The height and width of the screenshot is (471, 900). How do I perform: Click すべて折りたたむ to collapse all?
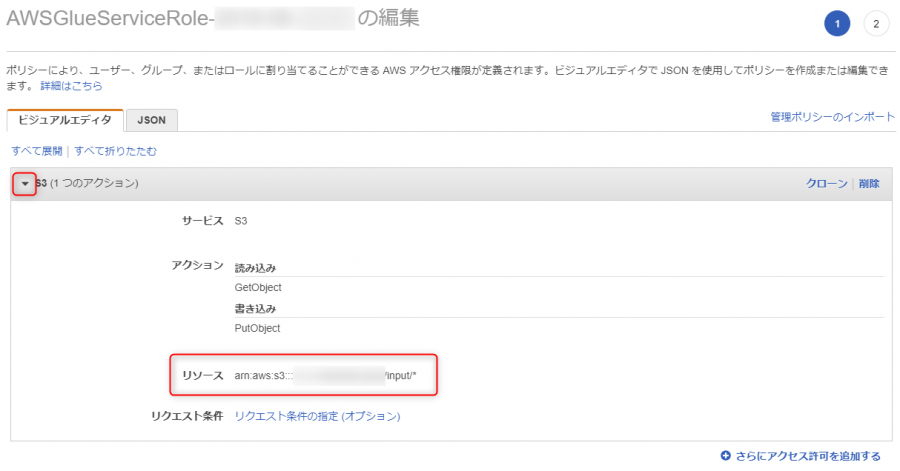coord(115,151)
